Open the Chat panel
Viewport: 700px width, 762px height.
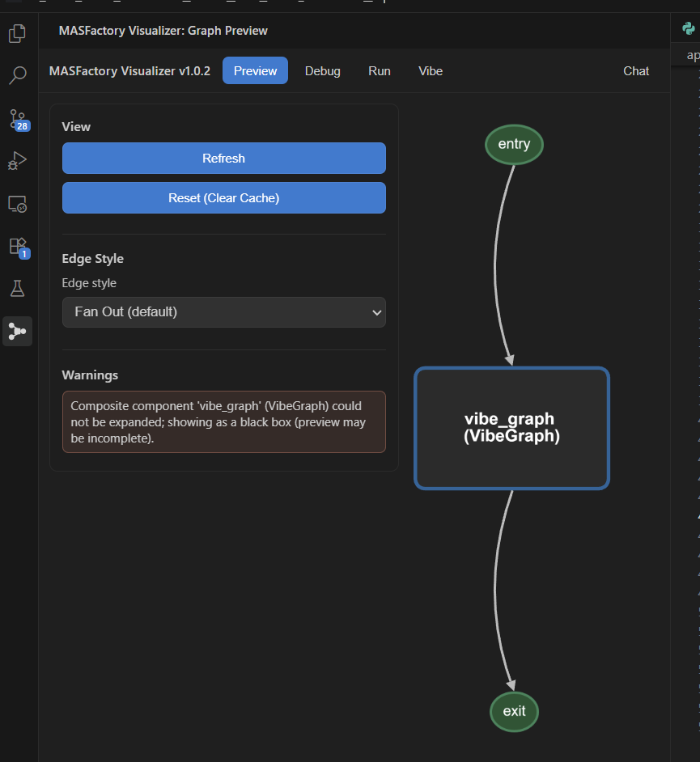point(635,71)
